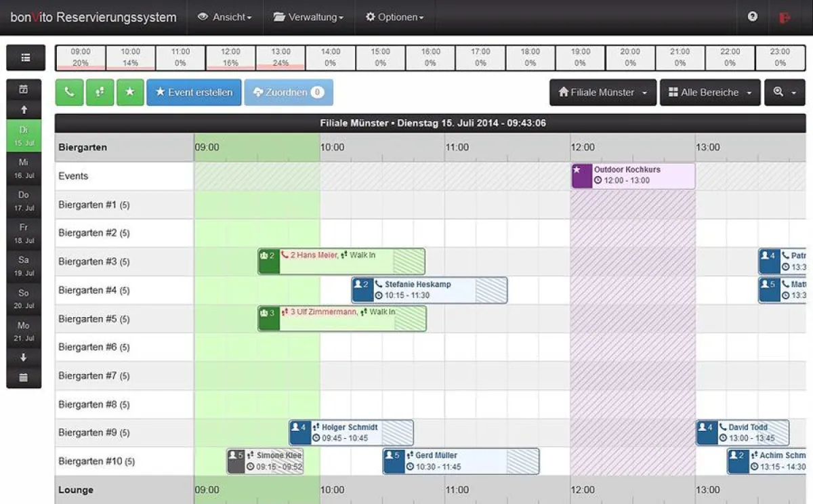This screenshot has width=813, height=504.
Task: Open the zoom magnifier dropdown
Action: pos(785,93)
